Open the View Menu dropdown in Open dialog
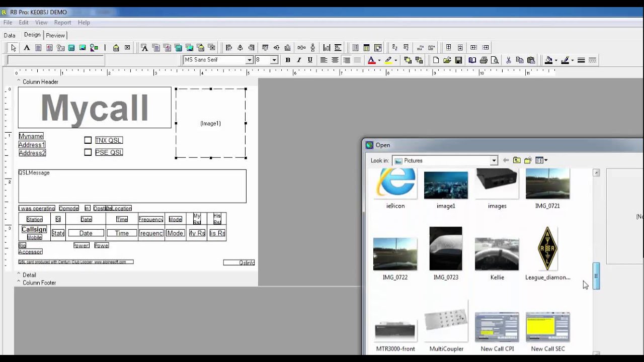The height and width of the screenshot is (362, 644). (x=541, y=160)
